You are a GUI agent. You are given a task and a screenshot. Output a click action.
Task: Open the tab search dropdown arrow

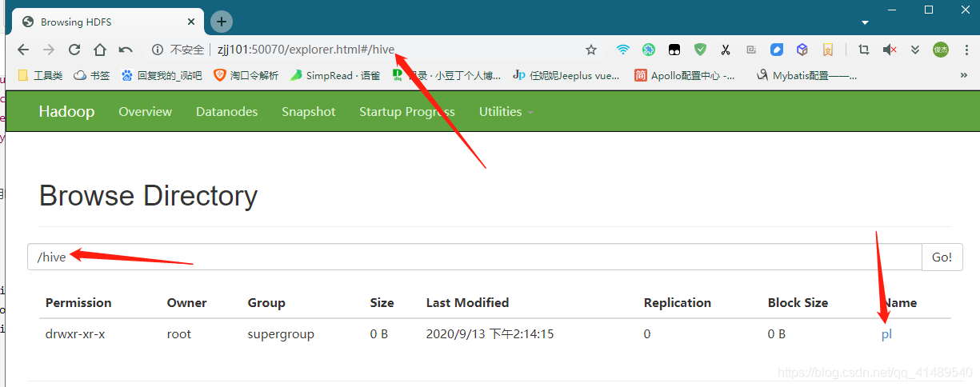[865, 22]
